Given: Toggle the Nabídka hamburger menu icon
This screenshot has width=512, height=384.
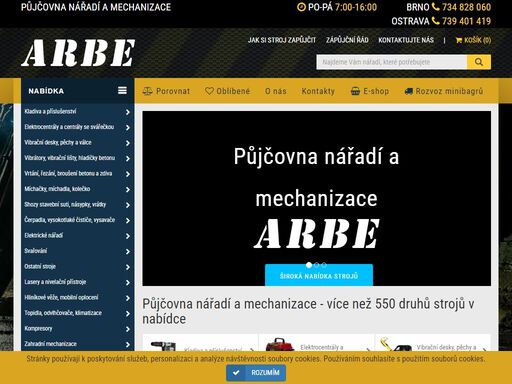Looking at the screenshot, I should tap(122, 91).
